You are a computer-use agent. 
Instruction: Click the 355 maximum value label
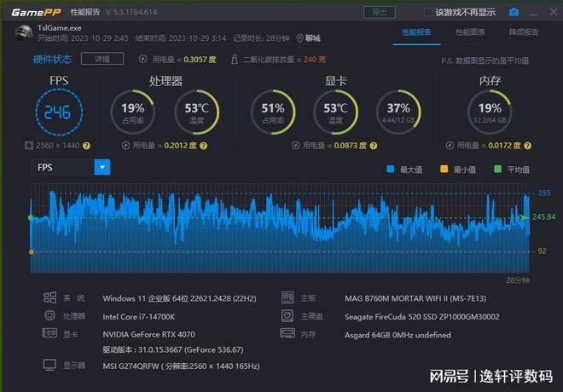click(x=544, y=193)
